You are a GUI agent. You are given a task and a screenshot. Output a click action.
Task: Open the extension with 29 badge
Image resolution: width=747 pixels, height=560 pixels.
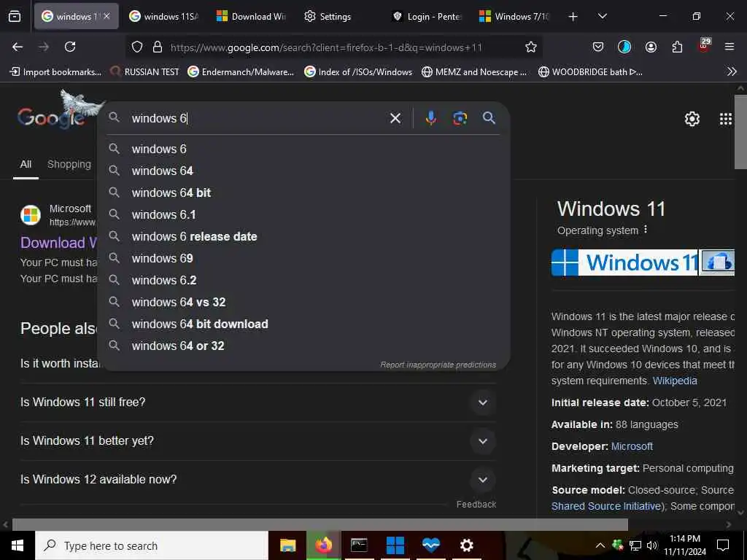[x=704, y=46]
